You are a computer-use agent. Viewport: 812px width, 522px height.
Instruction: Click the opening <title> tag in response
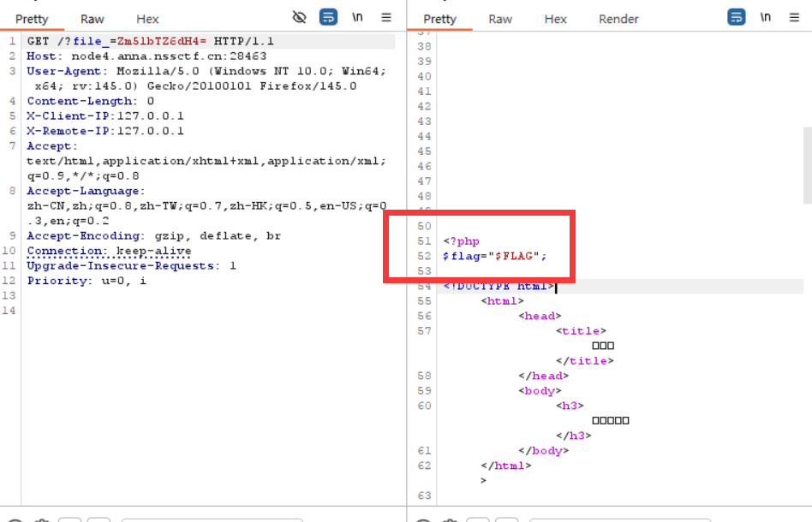pos(581,331)
